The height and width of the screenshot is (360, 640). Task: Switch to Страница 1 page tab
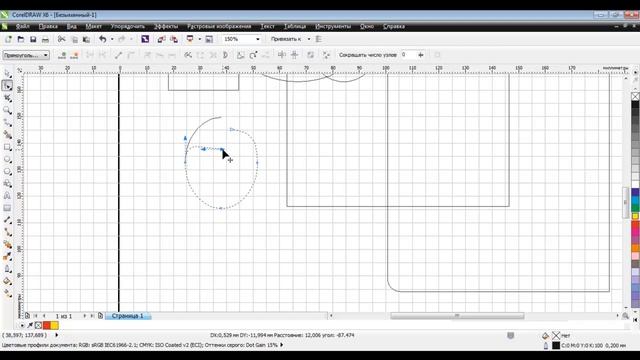click(128, 316)
